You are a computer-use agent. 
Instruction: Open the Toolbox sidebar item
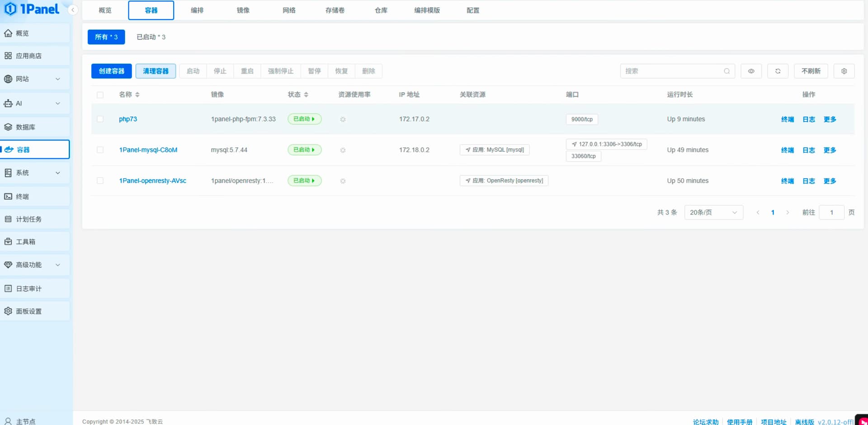pyautogui.click(x=26, y=241)
